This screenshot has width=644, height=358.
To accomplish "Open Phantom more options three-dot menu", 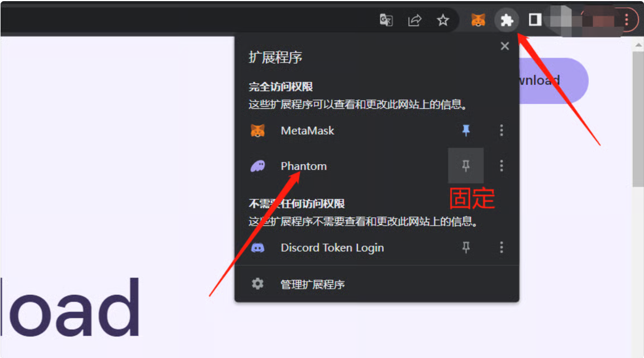I will pos(501,166).
